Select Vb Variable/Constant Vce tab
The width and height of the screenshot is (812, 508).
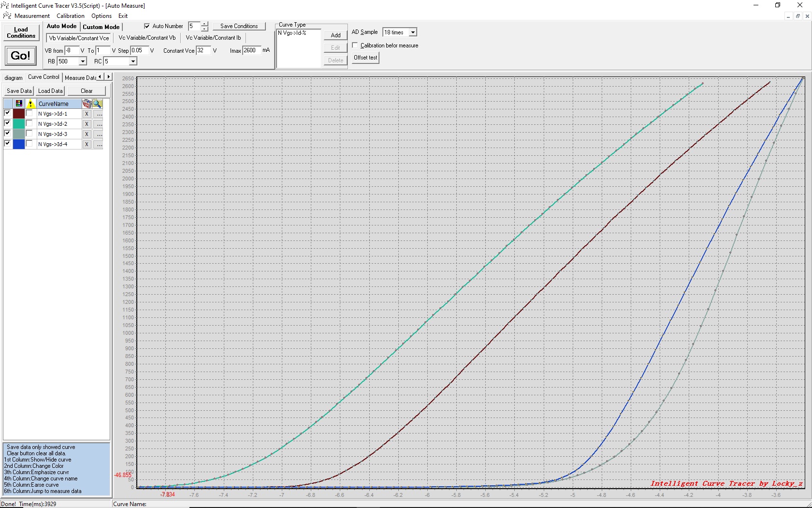point(79,38)
